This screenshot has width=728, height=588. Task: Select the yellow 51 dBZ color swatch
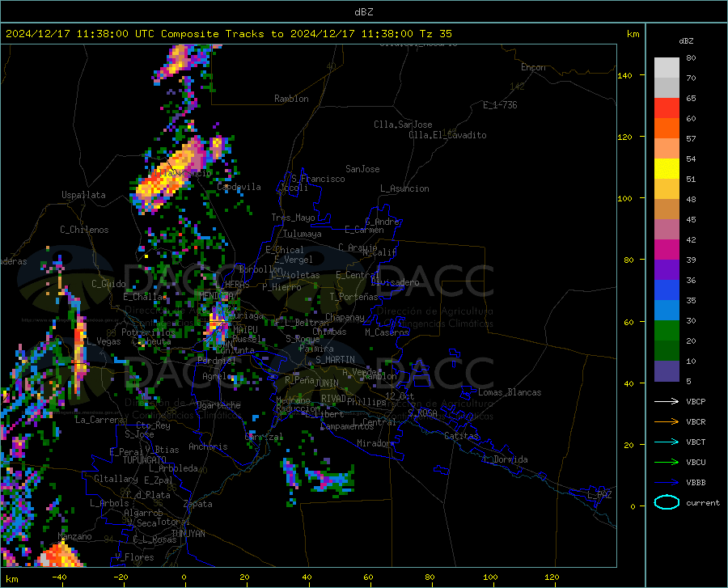pyautogui.click(x=667, y=169)
